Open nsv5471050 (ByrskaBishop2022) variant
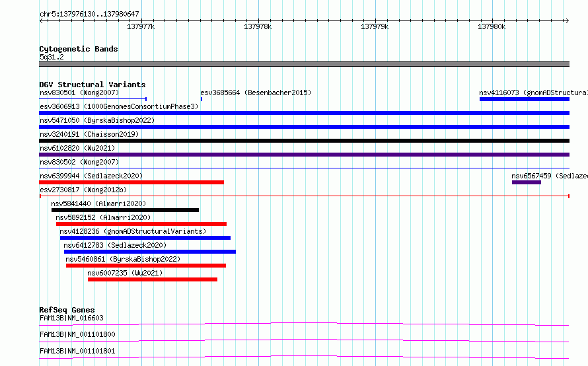 [x=97, y=120]
